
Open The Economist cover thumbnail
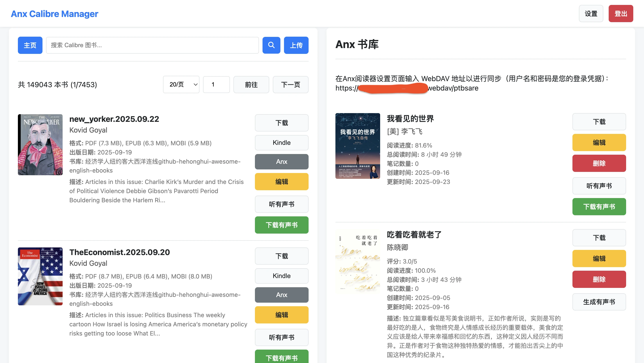(40, 276)
